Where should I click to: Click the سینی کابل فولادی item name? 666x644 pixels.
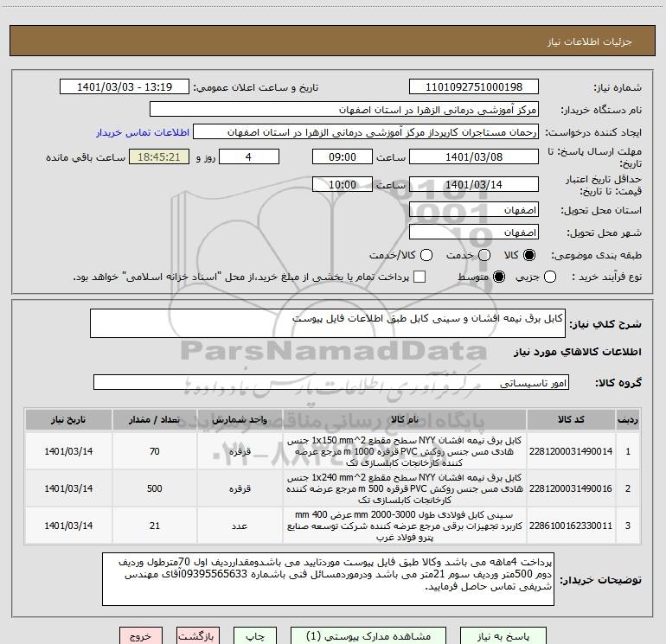405,526
